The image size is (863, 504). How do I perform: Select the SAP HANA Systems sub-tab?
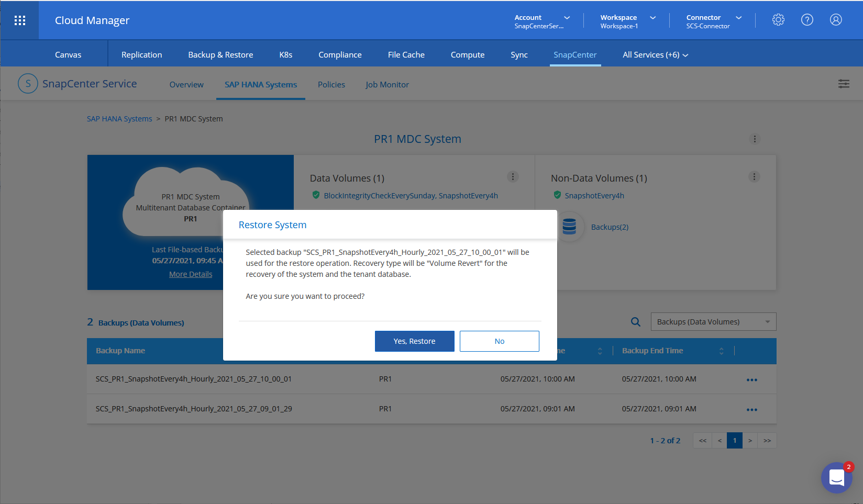(x=261, y=85)
